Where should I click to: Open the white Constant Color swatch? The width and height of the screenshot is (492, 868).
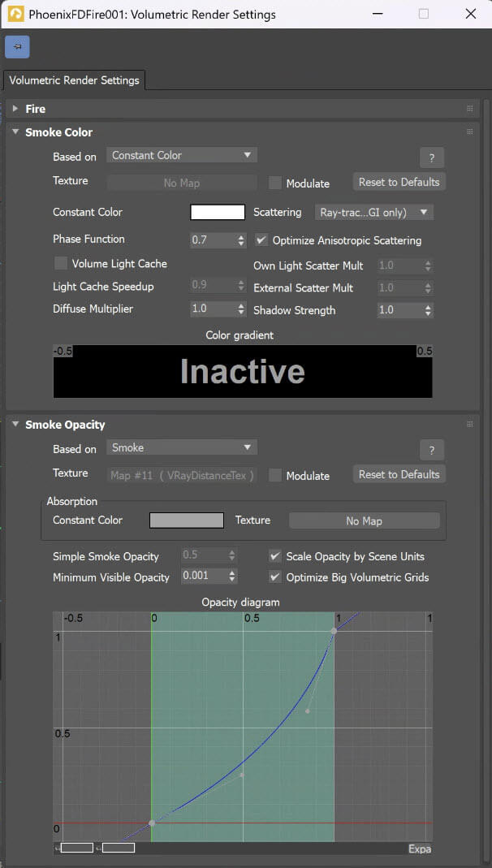(x=218, y=212)
